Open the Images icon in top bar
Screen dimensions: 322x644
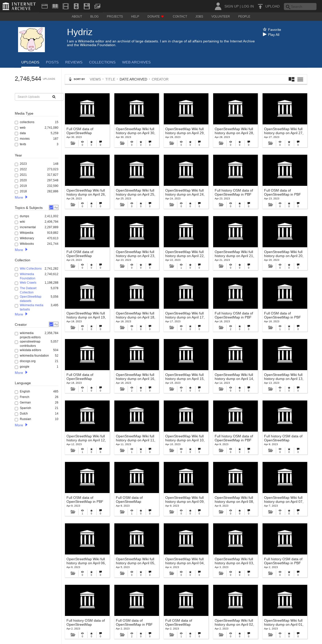pos(97,6)
